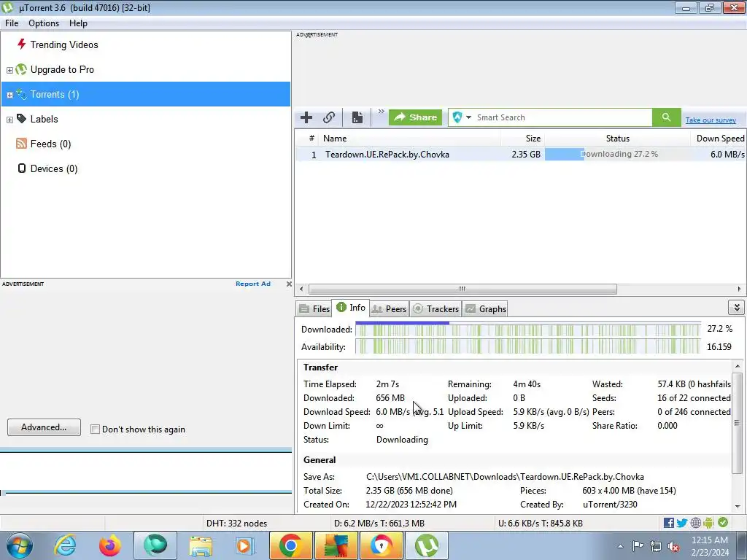Click into the Smart Search field
Image resolution: width=747 pixels, height=560 pixels.
point(562,117)
